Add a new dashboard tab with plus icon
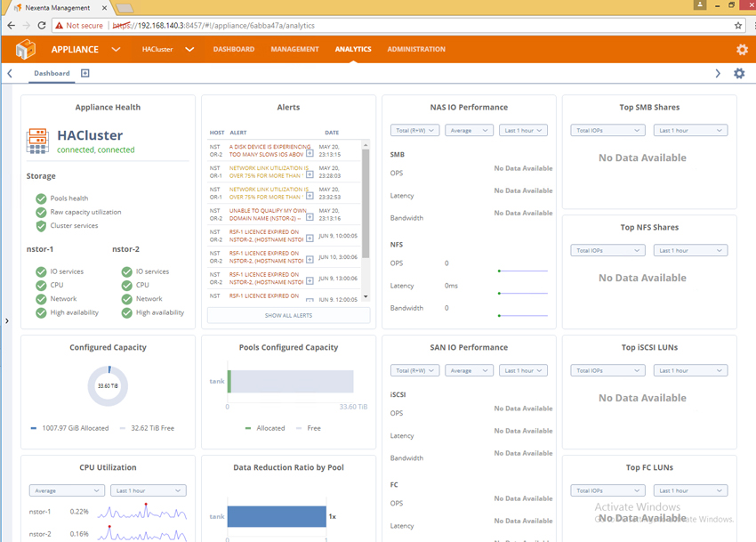 tap(84, 73)
